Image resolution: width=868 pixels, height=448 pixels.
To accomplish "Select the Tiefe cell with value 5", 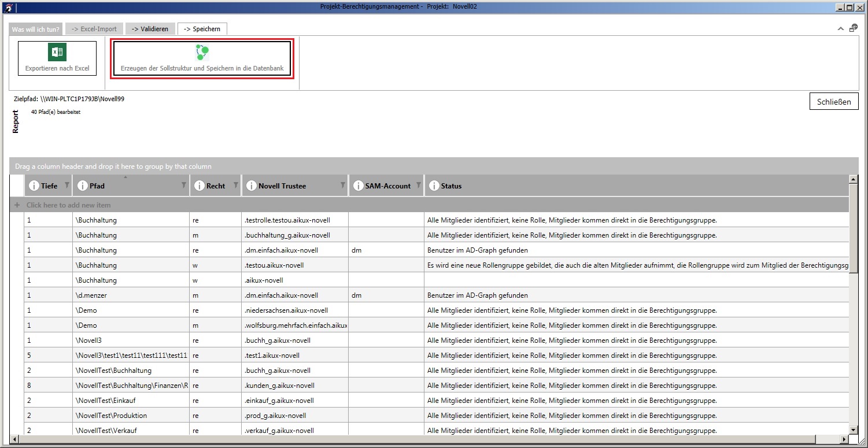I will click(x=48, y=356).
